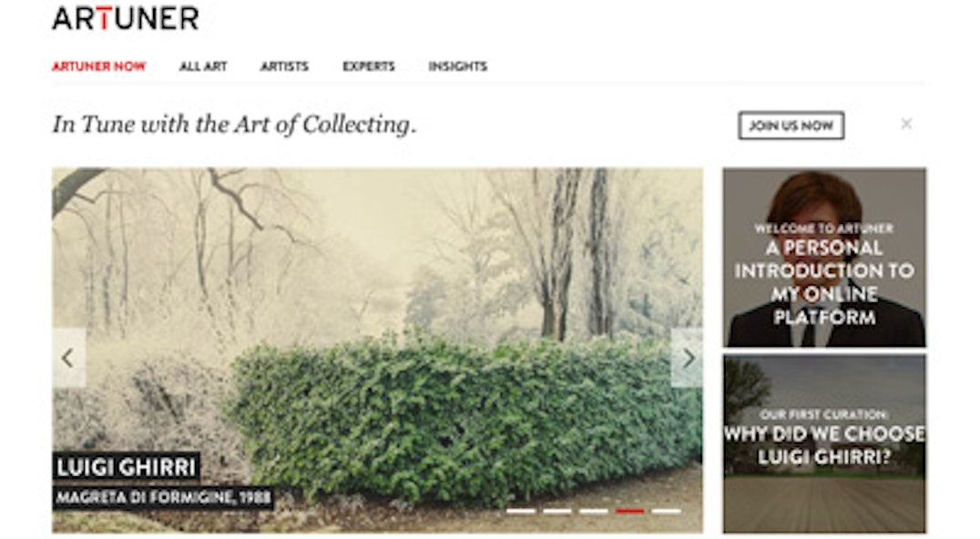980x539 pixels.
Task: Click the LUIGI GHIRRI caption label
Action: (x=127, y=466)
